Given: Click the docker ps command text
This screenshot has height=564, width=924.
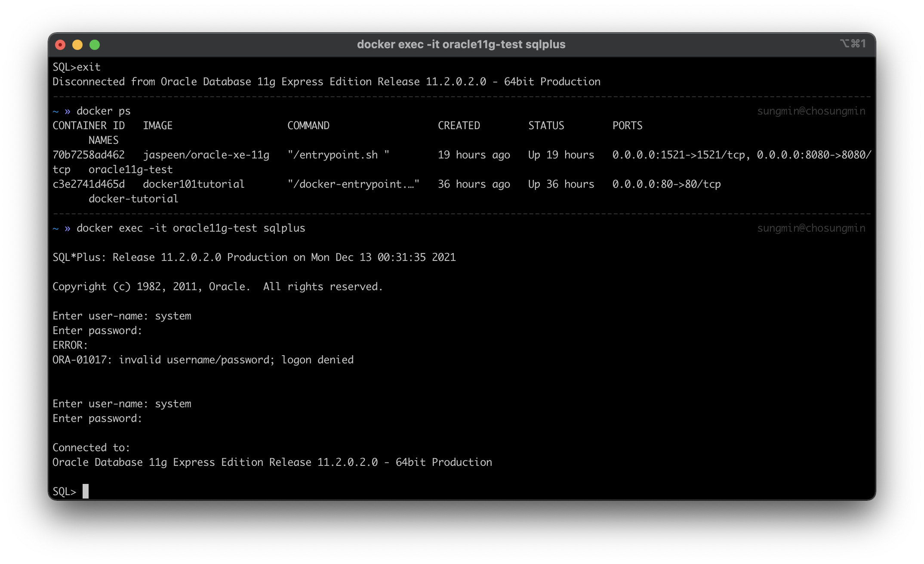Looking at the screenshot, I should [103, 111].
